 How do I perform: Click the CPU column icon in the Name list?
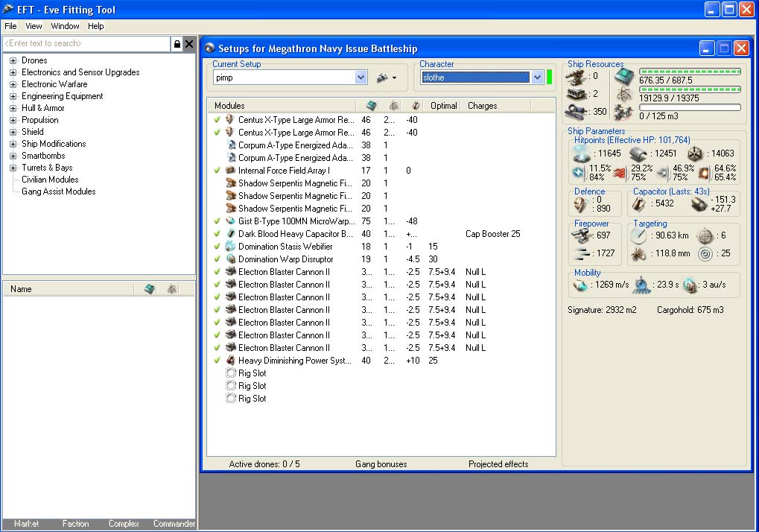pyautogui.click(x=150, y=289)
